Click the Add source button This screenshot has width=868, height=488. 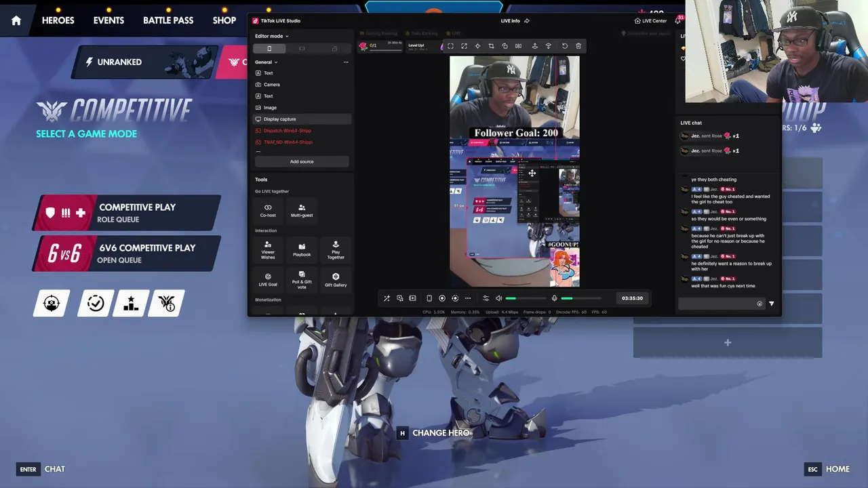pos(302,161)
